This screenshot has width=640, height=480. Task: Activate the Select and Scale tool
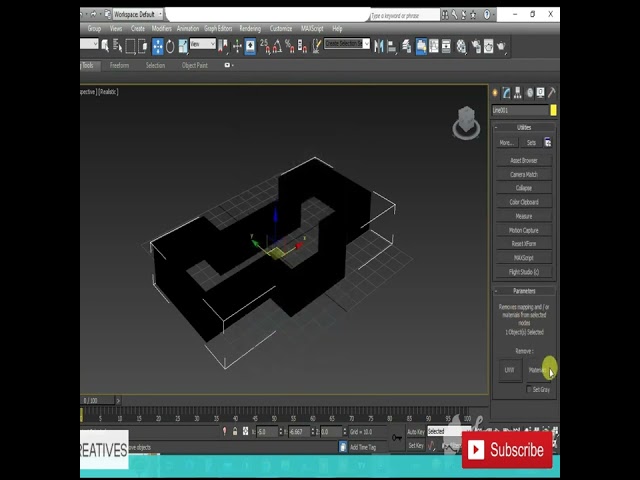(x=183, y=46)
